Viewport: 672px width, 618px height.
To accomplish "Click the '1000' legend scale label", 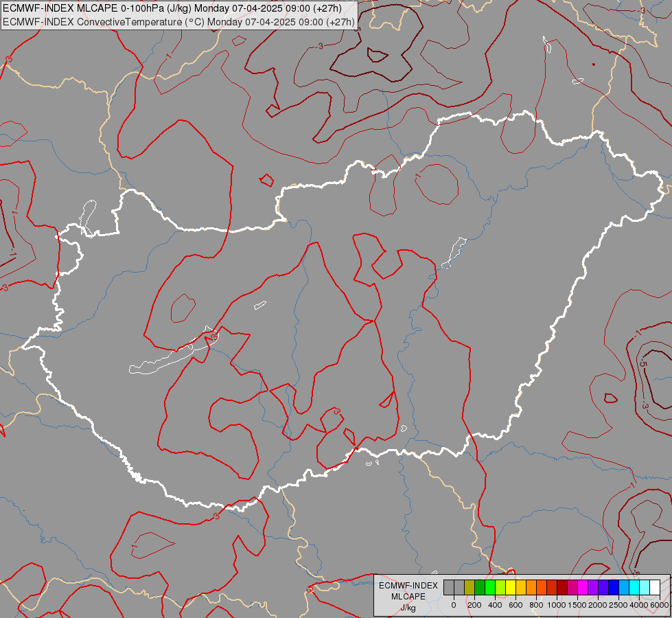I will tap(557, 605).
